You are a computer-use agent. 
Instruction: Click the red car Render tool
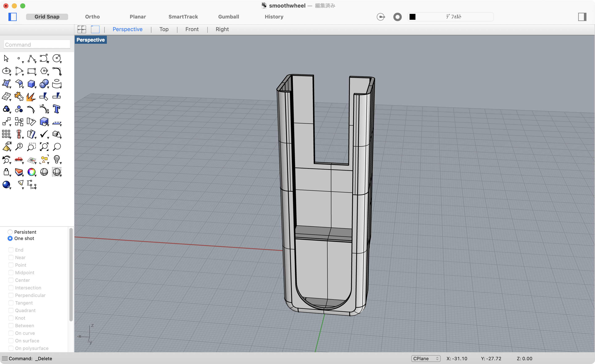(19, 159)
